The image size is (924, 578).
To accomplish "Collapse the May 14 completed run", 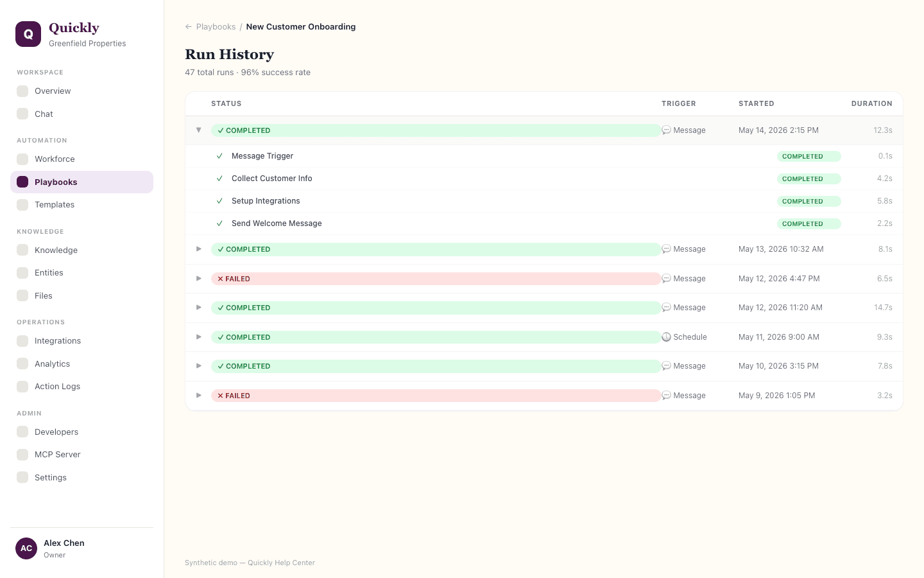I will coord(199,130).
